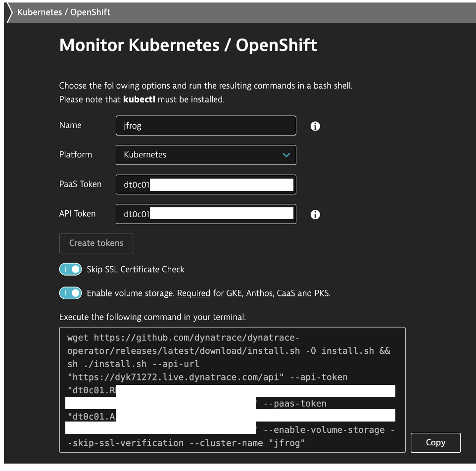
Task: Copy the install command
Action: (x=435, y=442)
